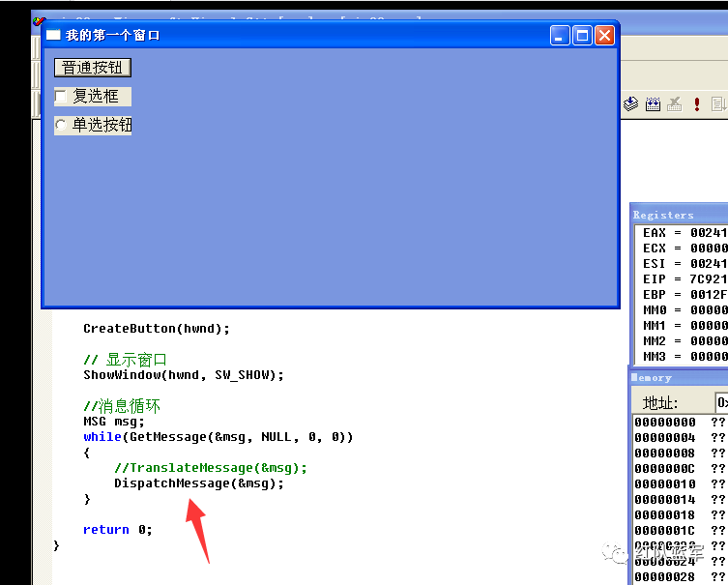Click the Registers panel title bar

(x=680, y=215)
